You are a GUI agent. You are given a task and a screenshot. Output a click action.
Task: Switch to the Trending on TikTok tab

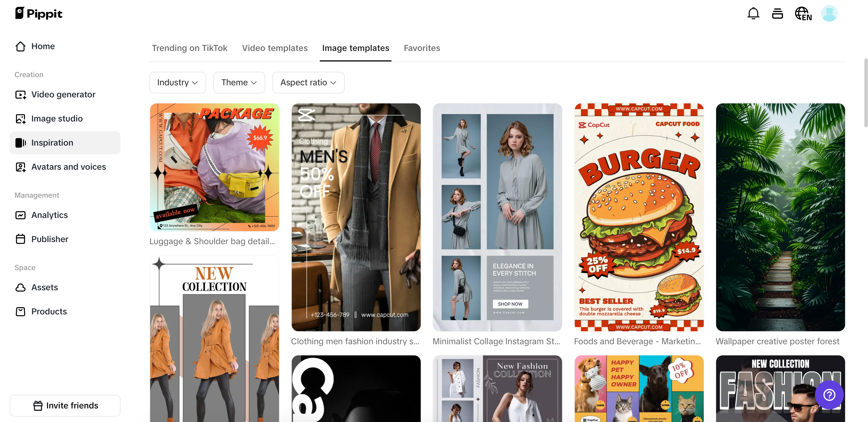tap(189, 48)
